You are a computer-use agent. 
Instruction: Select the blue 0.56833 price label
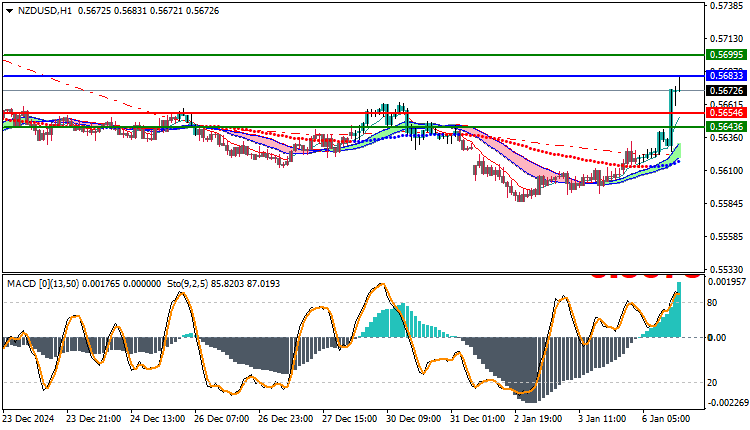click(x=726, y=76)
